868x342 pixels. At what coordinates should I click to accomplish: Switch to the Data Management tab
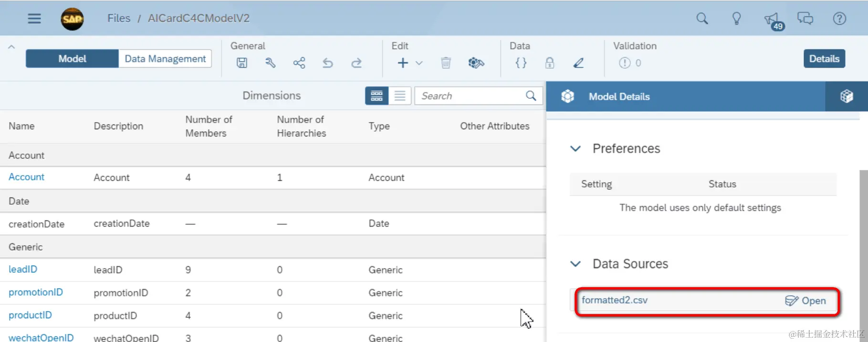click(x=165, y=59)
